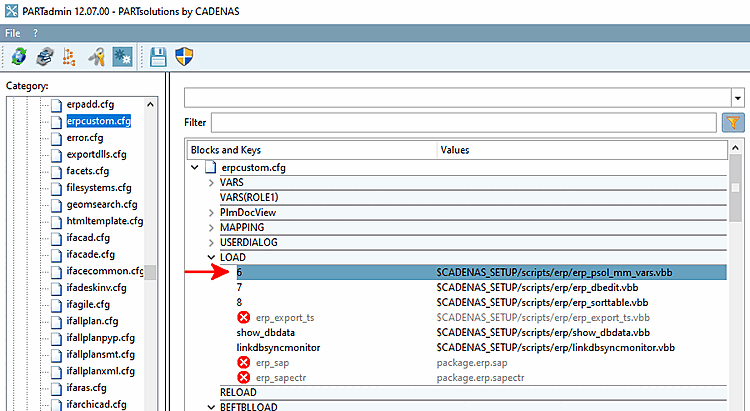
Task: Click the funnel filter button
Action: tap(733, 122)
